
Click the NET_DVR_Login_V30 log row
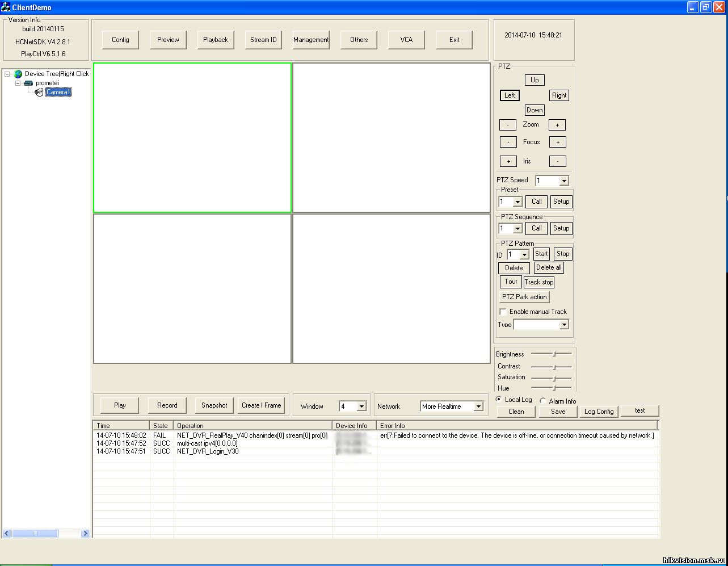(x=376, y=451)
